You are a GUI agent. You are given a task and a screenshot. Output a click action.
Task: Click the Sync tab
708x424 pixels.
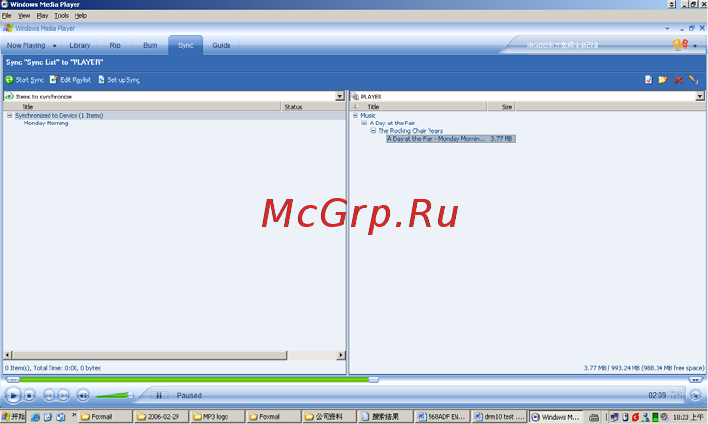[186, 45]
